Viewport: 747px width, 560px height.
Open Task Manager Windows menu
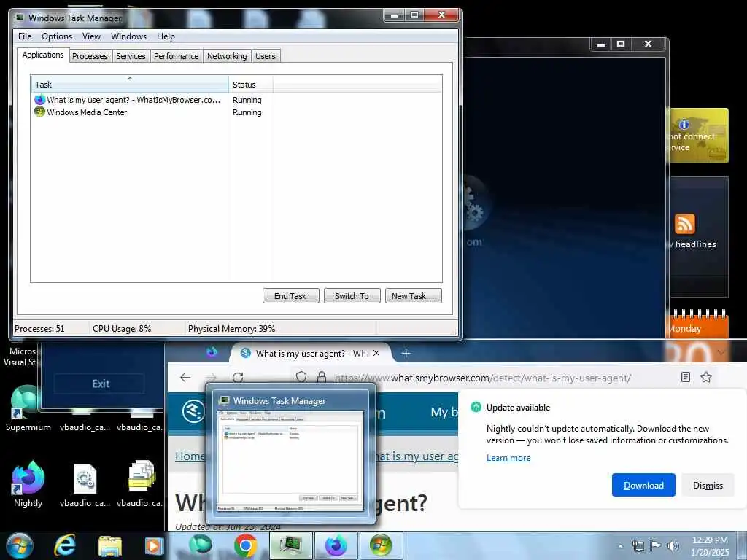[x=128, y=36]
